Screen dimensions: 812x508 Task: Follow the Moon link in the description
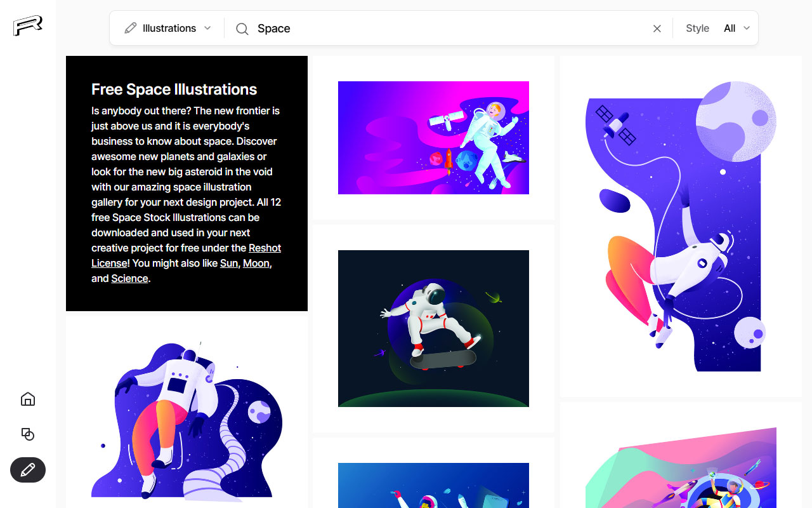pos(256,263)
